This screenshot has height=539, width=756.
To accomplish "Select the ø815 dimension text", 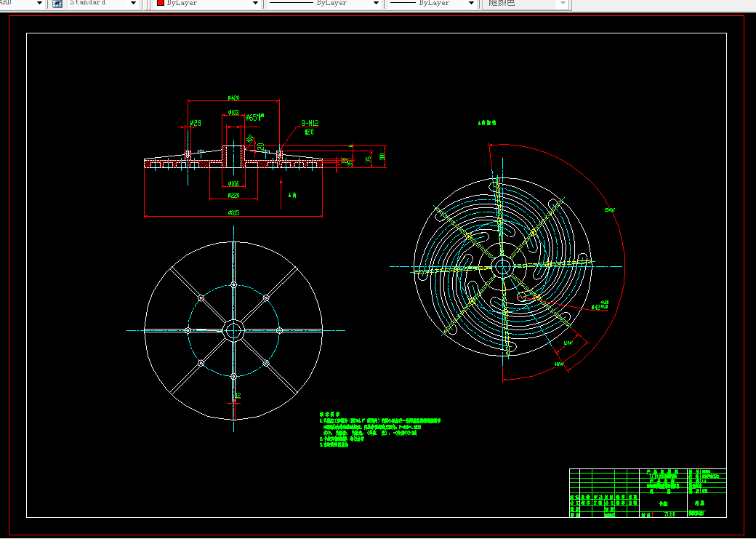I will [x=233, y=213].
